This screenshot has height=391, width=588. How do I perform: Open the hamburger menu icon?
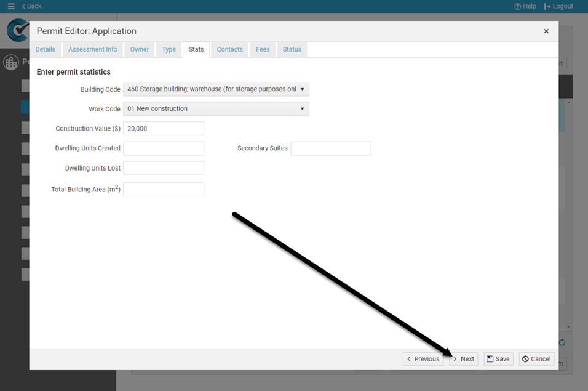click(x=10, y=6)
